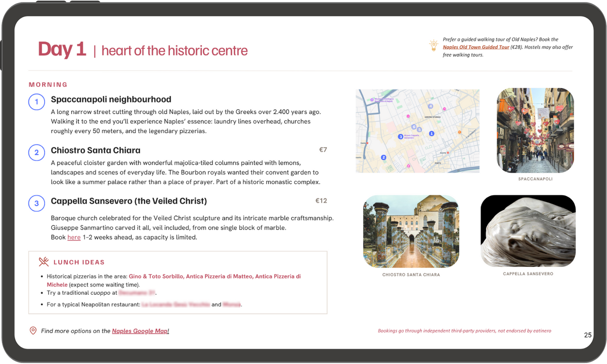Click the 'CHIOSTRO SANTA CHIARA' photo caption
The width and height of the screenshot is (607, 364).
click(411, 275)
